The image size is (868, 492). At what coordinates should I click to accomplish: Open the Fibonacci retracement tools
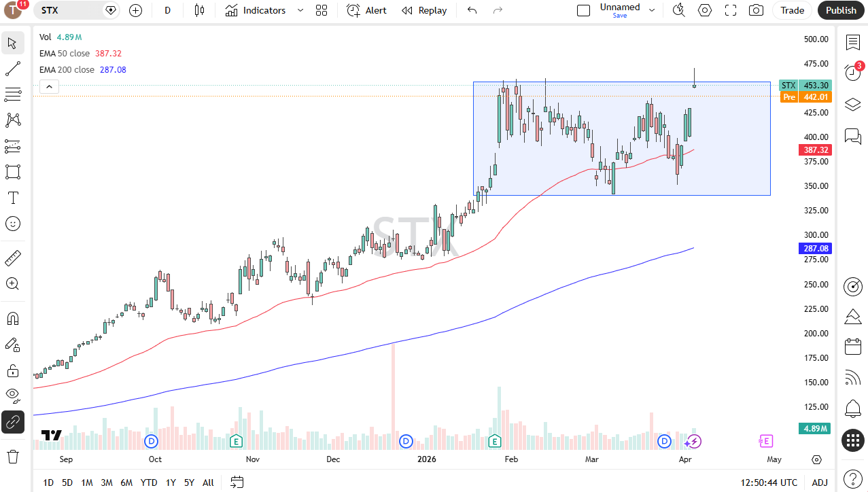(12, 94)
